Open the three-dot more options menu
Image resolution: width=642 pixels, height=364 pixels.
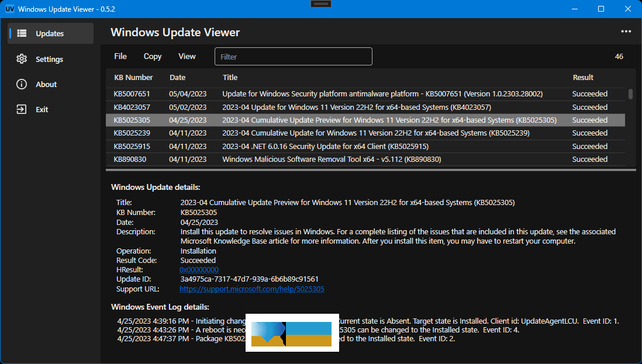tap(626, 32)
